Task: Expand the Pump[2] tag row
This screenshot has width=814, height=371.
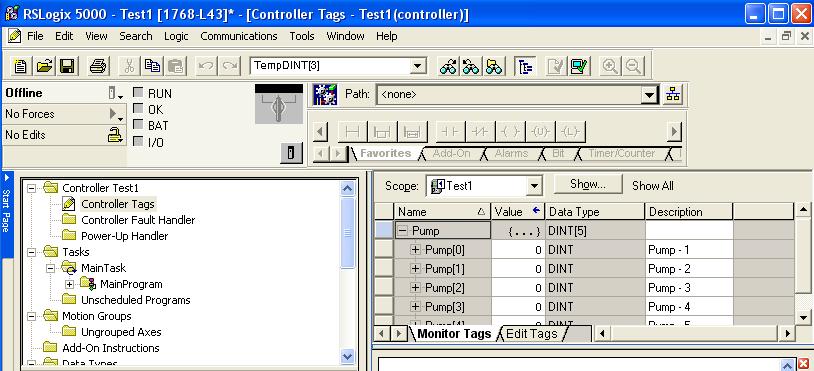Action: 415,287
